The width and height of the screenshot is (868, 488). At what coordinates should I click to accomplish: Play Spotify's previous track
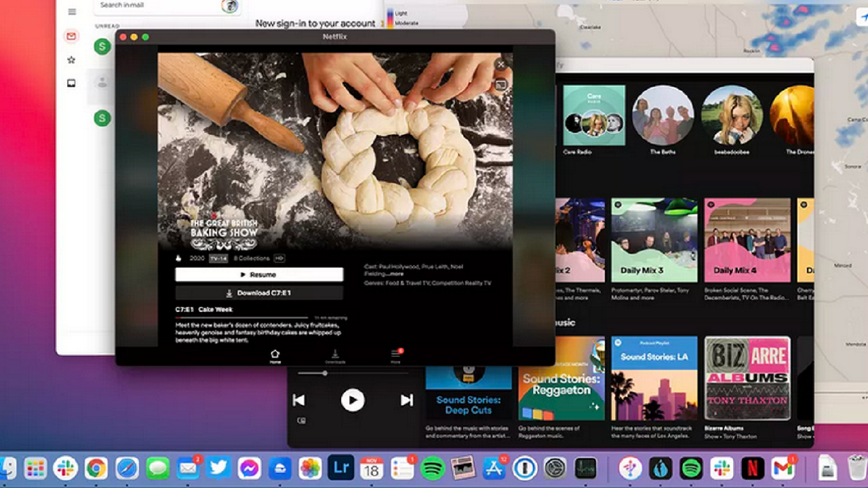click(x=298, y=400)
